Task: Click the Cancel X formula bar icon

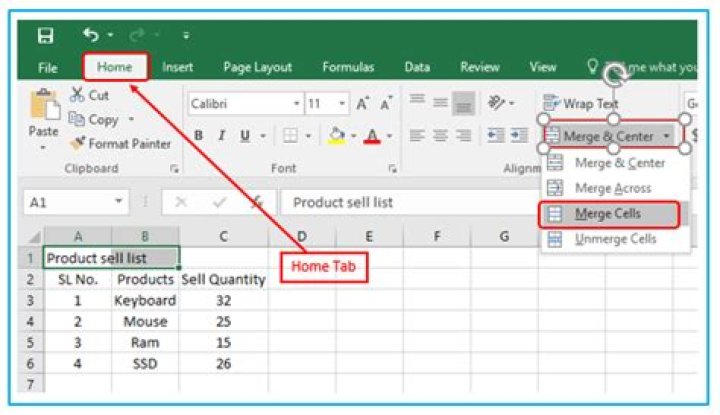Action: (x=181, y=202)
